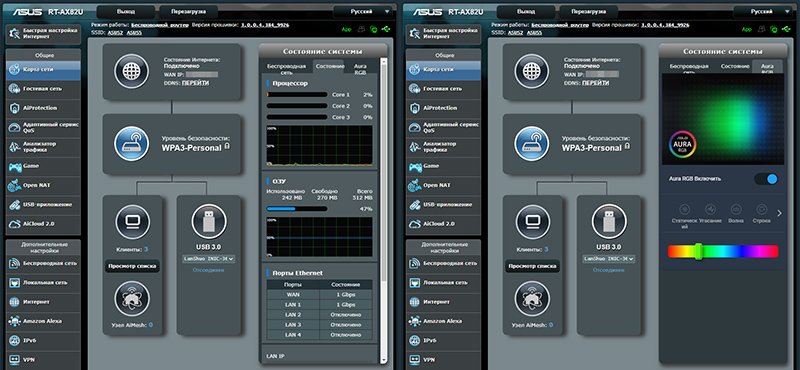Image resolution: width=800 pixels, height=370 pixels.
Task: Click Просмотр списка in the left window
Action: 132,266
